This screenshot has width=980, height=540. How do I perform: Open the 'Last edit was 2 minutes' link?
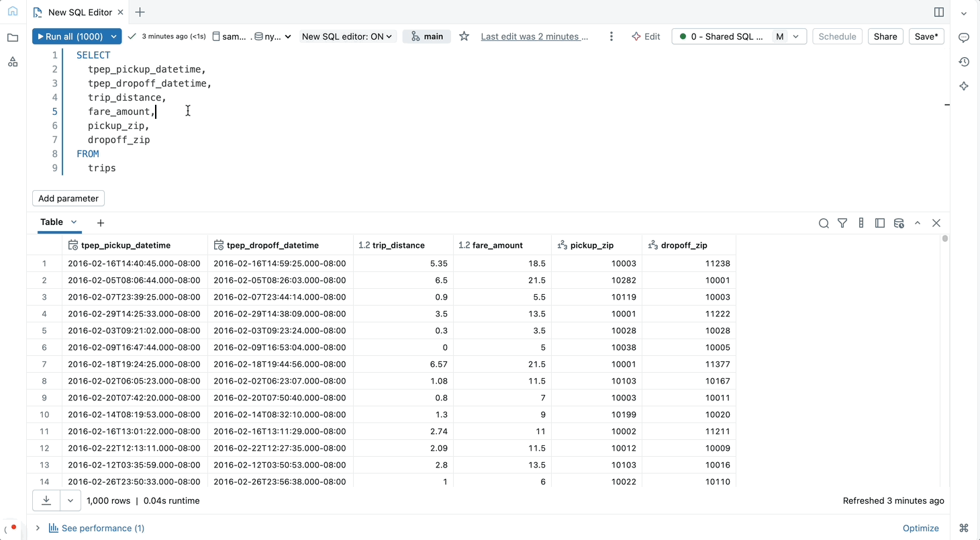click(x=534, y=36)
